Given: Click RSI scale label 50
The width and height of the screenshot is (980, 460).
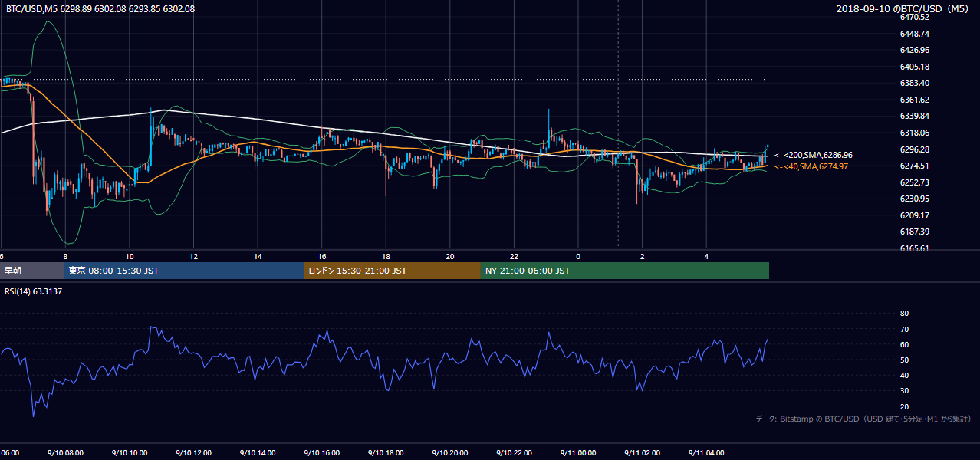Looking at the screenshot, I should click(904, 360).
